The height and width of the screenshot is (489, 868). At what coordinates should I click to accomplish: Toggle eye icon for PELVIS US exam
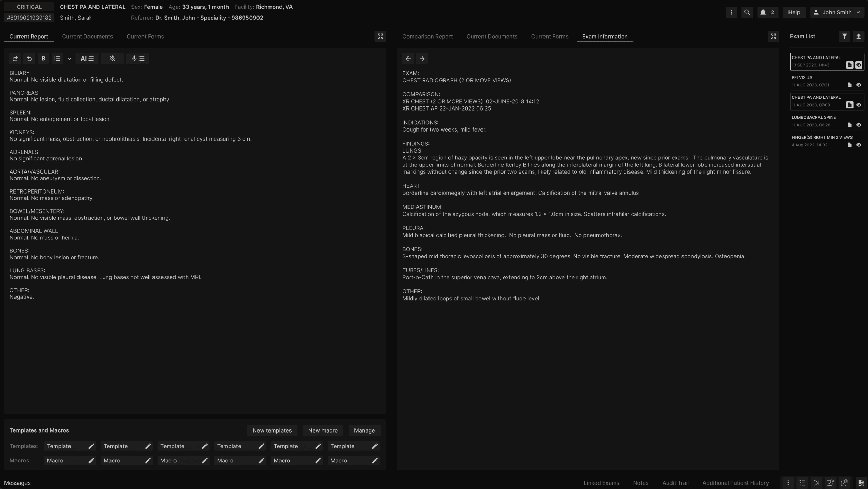coord(859,85)
